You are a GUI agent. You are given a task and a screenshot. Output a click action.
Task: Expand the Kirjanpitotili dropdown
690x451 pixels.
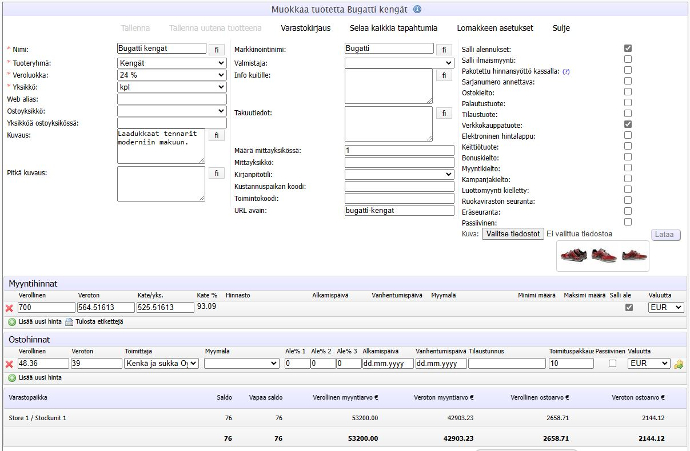400,174
